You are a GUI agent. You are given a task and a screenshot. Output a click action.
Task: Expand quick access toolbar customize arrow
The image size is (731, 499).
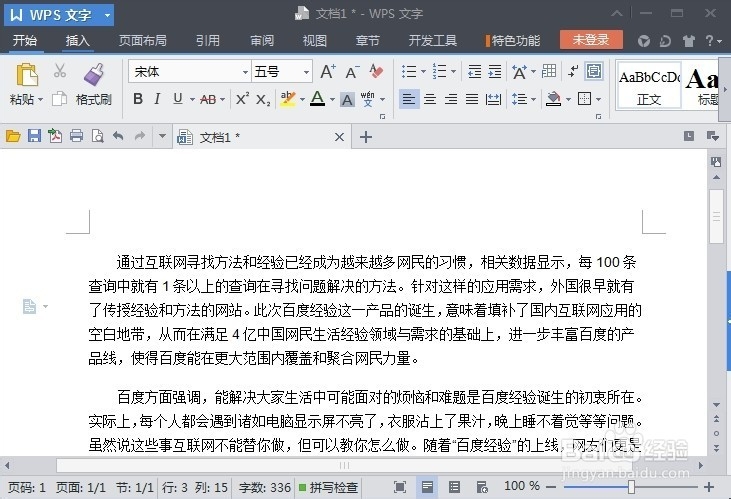click(x=162, y=136)
